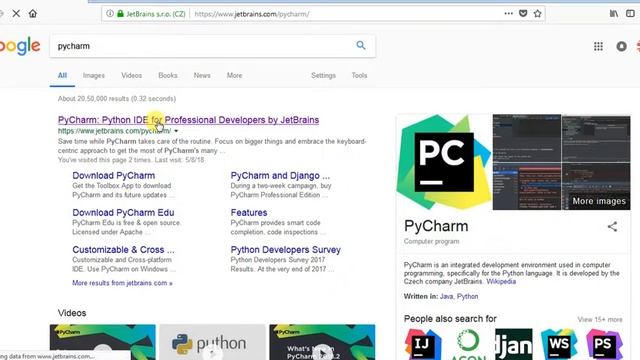The height and width of the screenshot is (360, 640).
Task: Open site information icon in address bar
Action: click(x=110, y=13)
